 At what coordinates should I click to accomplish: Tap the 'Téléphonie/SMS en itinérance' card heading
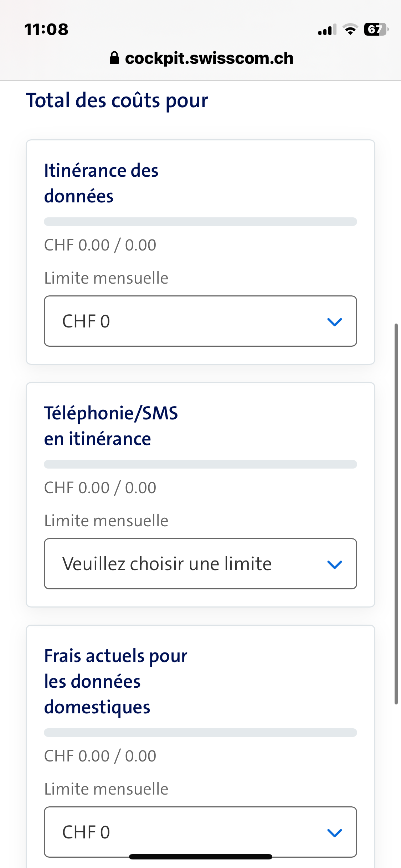pyautogui.click(x=111, y=426)
